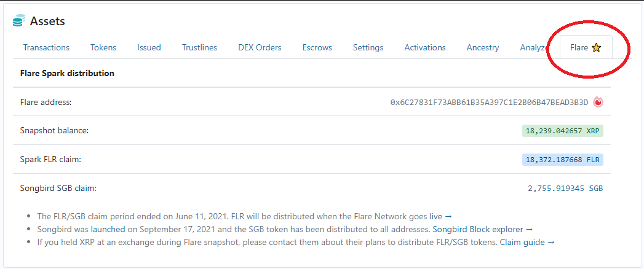Open the Transactions tab
This screenshot has width=644, height=269.
46,47
